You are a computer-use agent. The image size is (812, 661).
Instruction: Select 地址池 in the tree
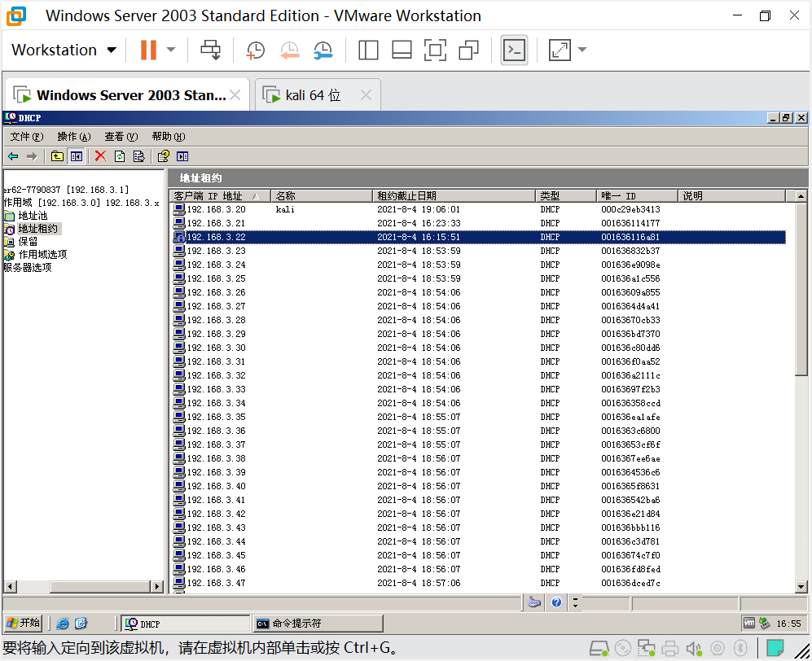pyautogui.click(x=33, y=216)
